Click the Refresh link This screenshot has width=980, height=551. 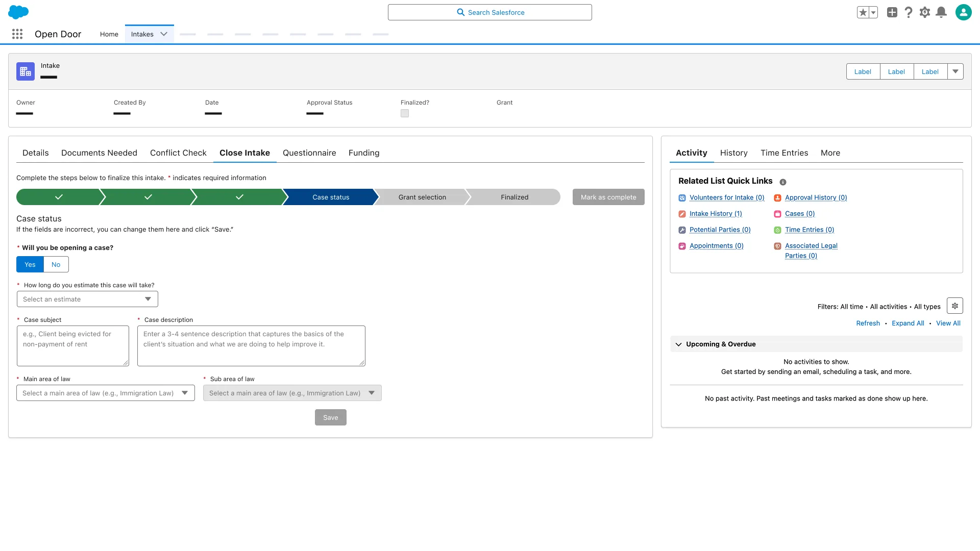coord(868,323)
